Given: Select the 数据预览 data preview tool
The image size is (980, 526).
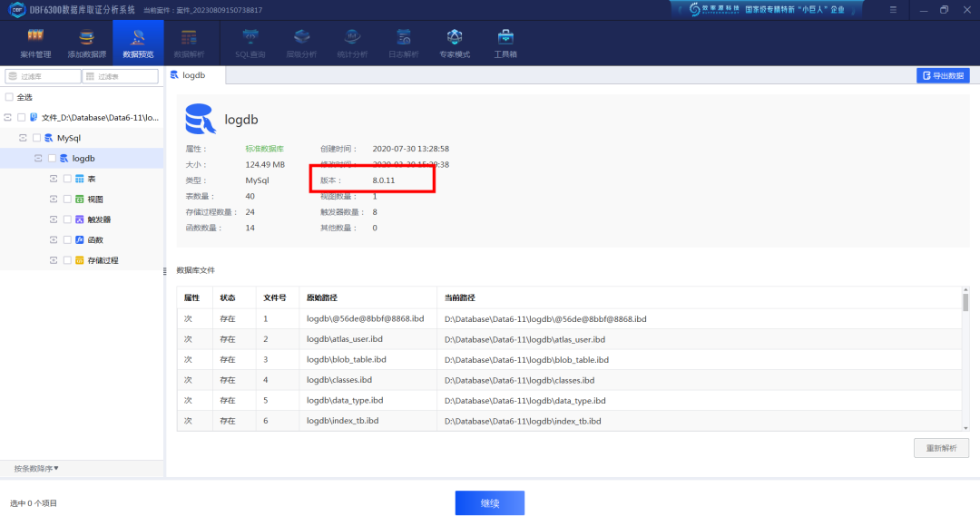Looking at the screenshot, I should (x=138, y=44).
